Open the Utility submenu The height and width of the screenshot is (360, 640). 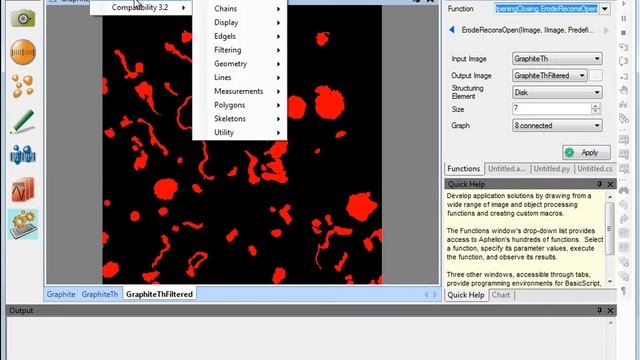[x=240, y=132]
